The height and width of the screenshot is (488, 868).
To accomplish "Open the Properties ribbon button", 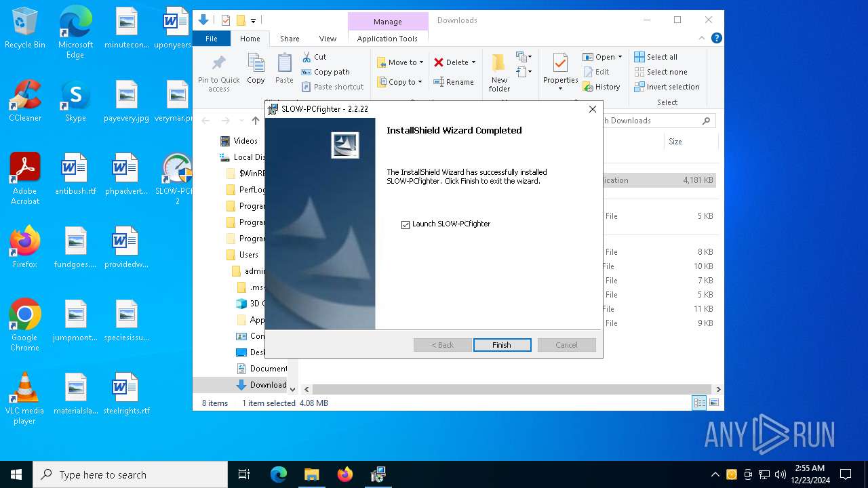I will [x=560, y=73].
